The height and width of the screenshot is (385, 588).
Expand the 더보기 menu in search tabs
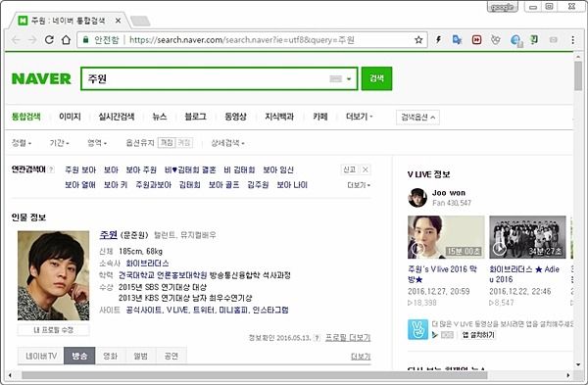coord(360,117)
